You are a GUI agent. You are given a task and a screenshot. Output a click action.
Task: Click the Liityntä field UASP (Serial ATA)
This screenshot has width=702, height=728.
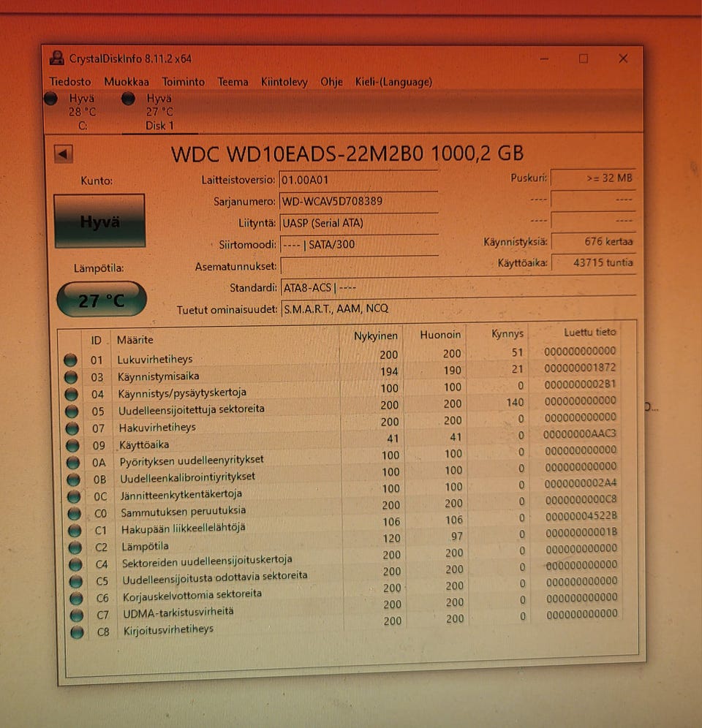pos(359,223)
